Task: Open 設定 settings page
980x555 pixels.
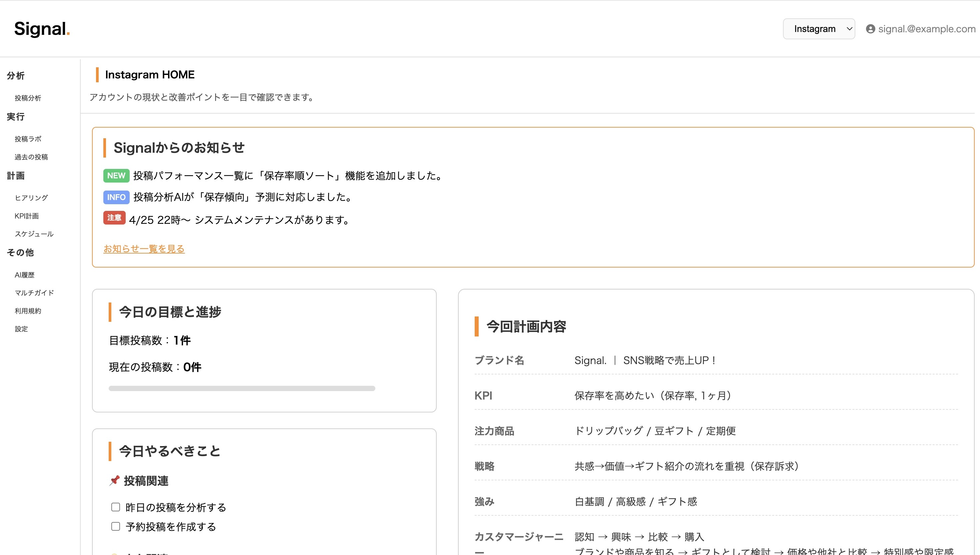Action: [x=21, y=329]
